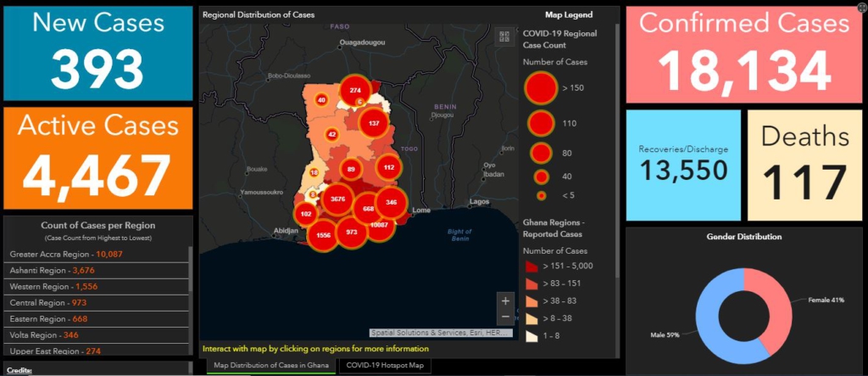This screenshot has height=376, width=868.
Task: Click the 10087 cases map marker
Action: coord(380,225)
